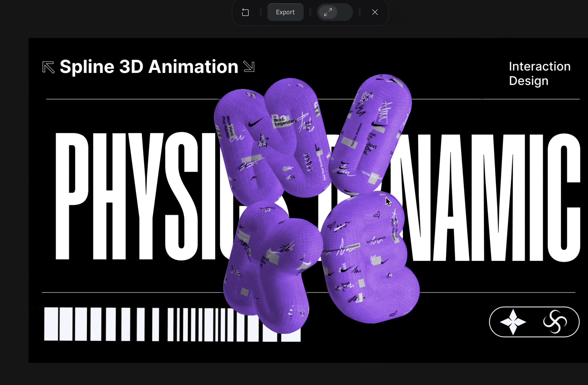588x385 pixels.
Task: Click the 'Spline 3D Animation' heading
Action: coord(149,67)
